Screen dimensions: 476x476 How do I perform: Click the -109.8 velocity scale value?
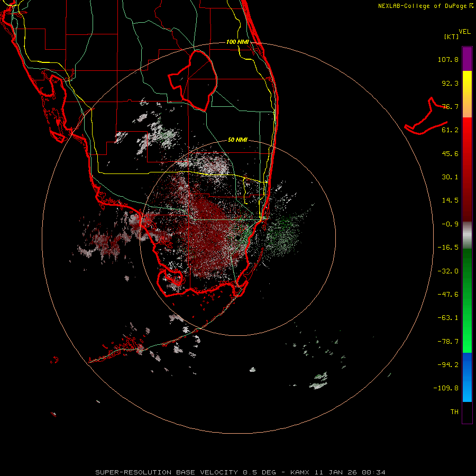446,388
